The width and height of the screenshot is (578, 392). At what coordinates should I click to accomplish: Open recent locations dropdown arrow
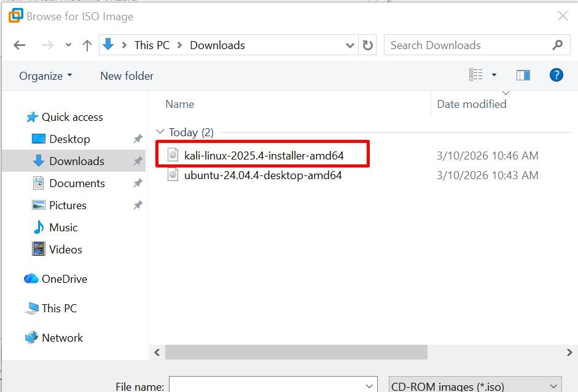pyautogui.click(x=68, y=45)
